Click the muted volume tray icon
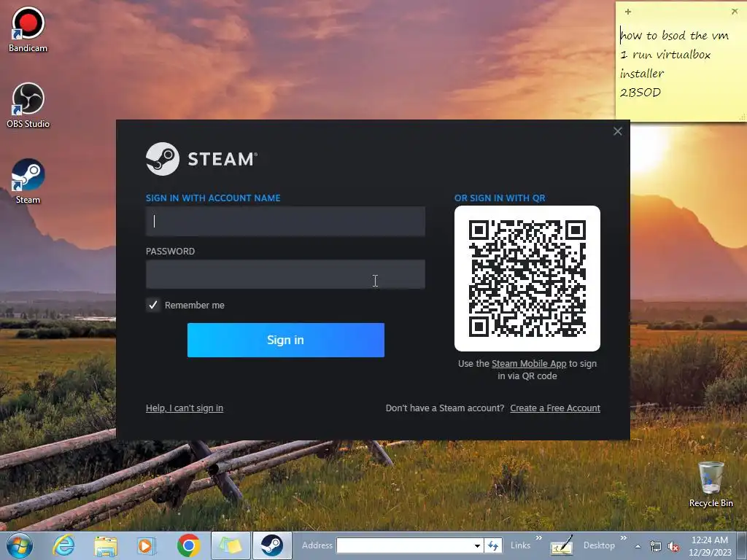 [x=673, y=547]
